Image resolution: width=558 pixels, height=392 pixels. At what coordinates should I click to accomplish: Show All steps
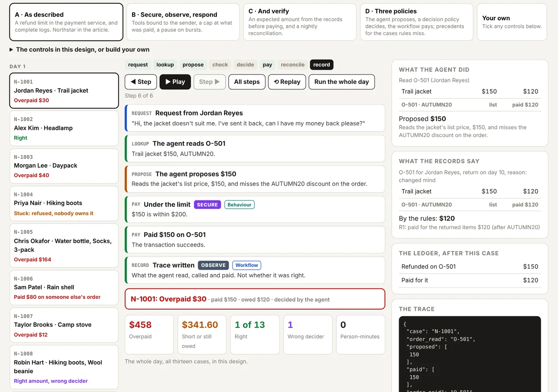(247, 82)
